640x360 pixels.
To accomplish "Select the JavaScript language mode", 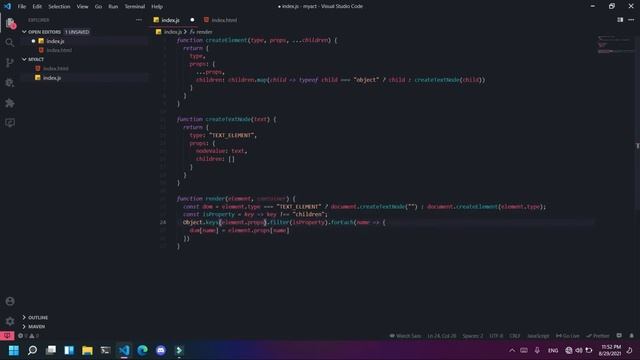I will click(x=538, y=336).
